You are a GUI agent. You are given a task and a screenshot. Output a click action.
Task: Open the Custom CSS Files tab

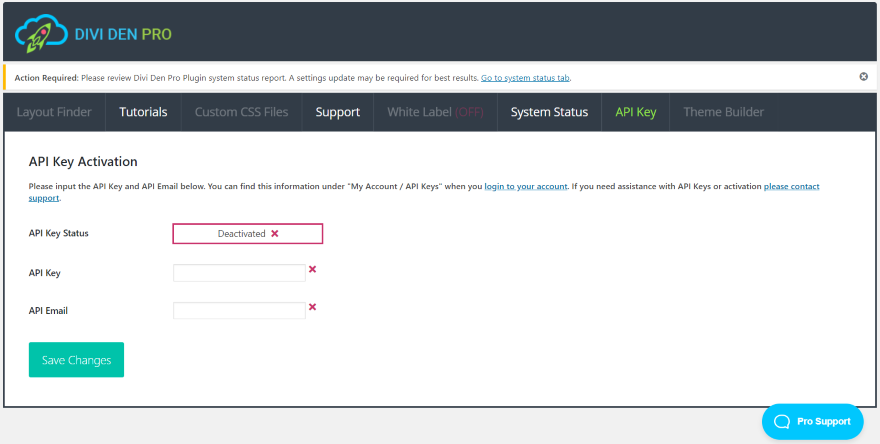point(241,112)
